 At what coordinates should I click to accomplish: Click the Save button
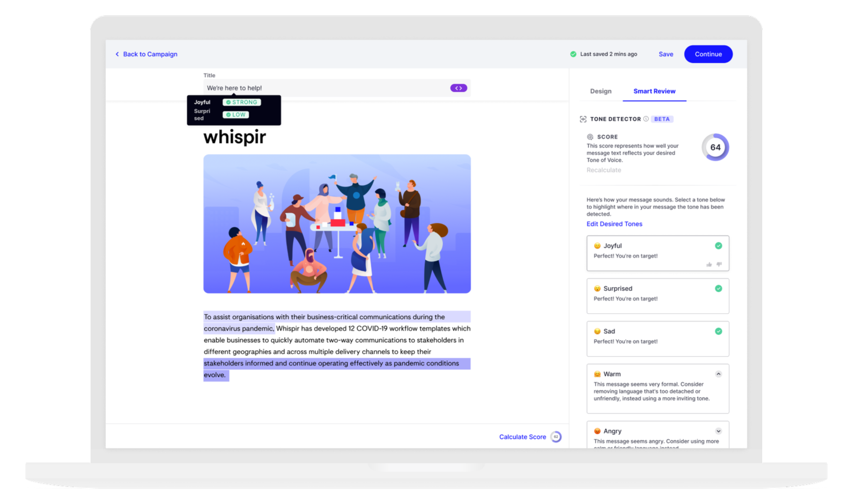click(666, 54)
